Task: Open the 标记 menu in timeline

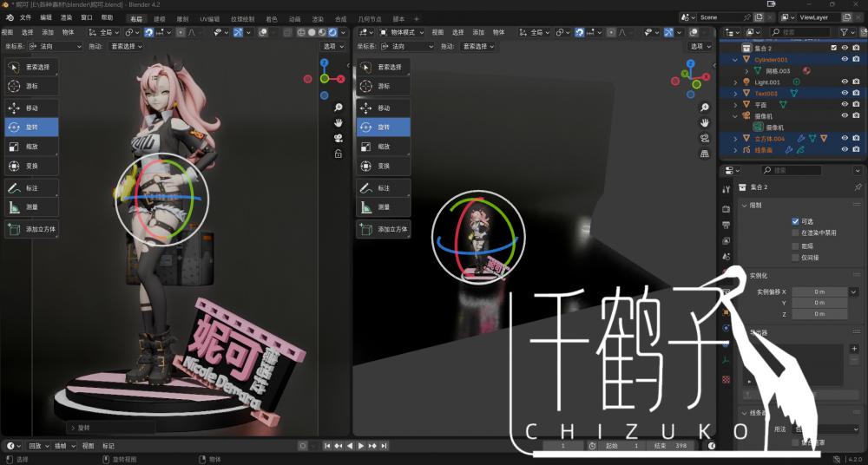Action: pos(108,446)
